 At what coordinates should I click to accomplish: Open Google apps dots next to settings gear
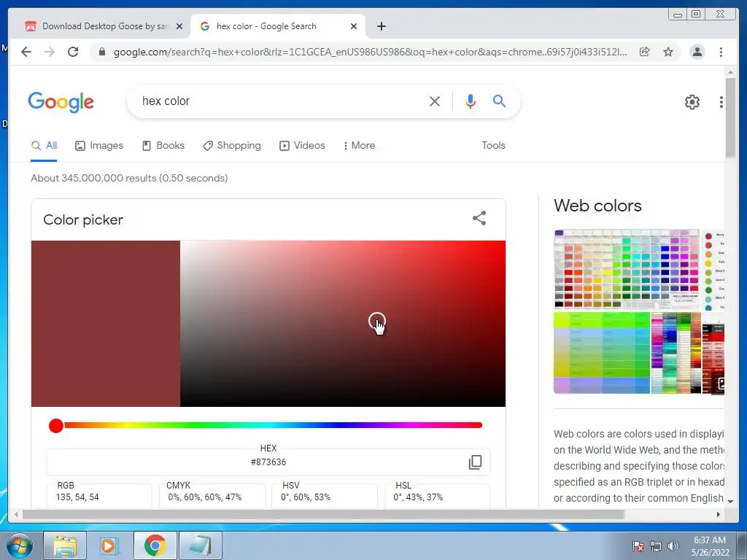[721, 102]
